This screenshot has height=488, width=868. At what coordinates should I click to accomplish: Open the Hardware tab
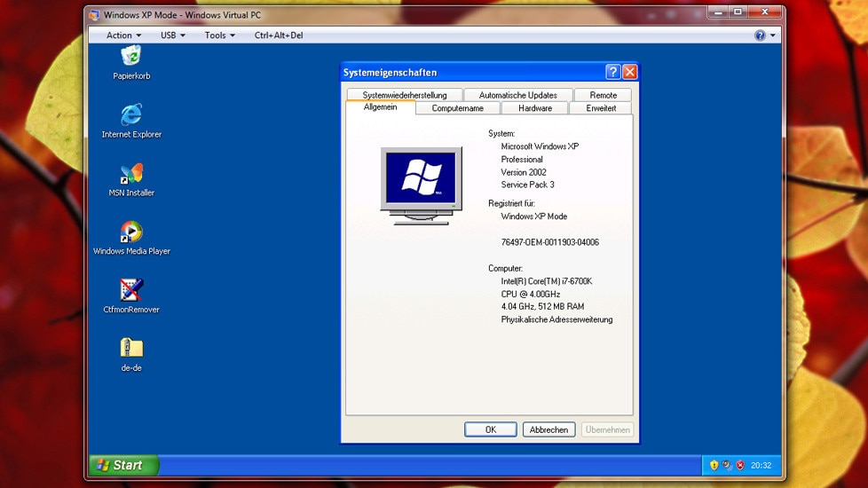point(535,108)
